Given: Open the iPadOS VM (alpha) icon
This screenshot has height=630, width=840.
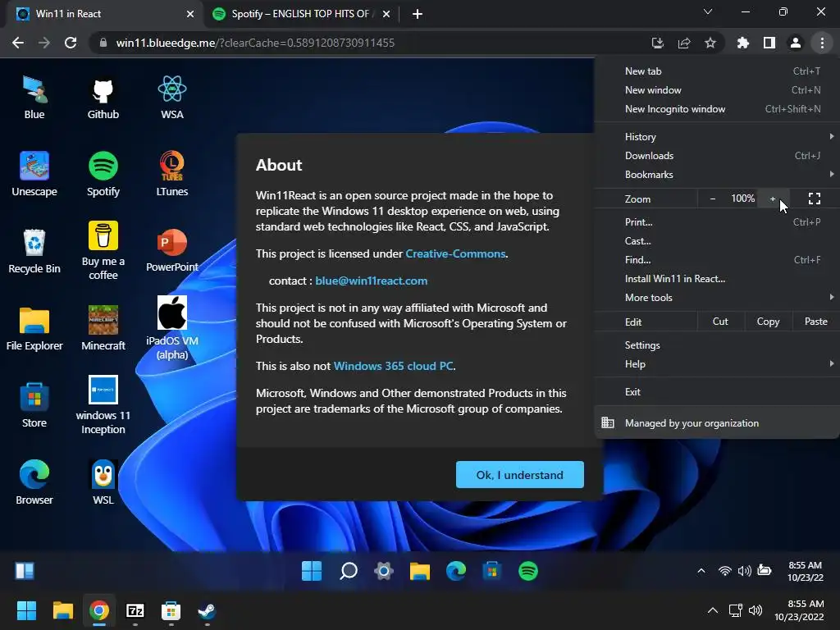Looking at the screenshot, I should (x=172, y=328).
